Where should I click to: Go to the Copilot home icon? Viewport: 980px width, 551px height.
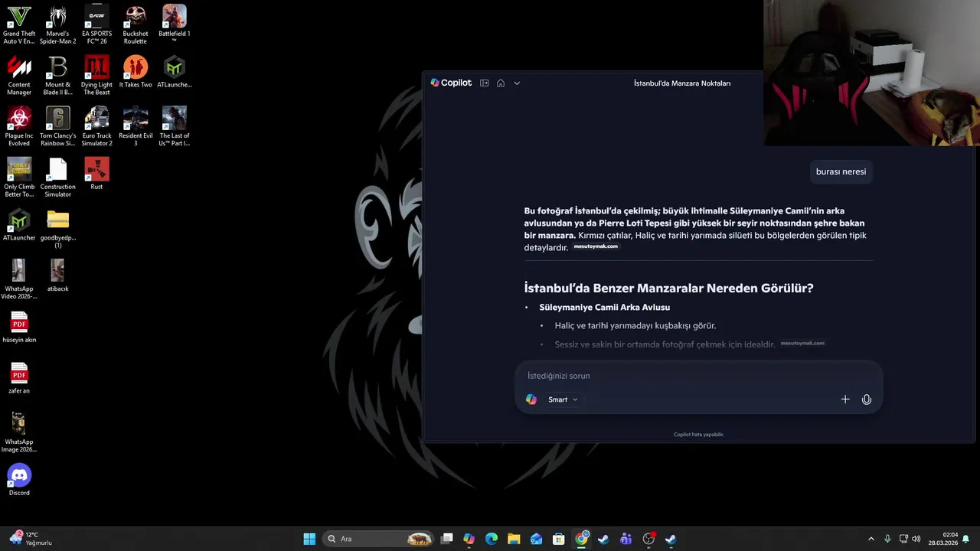[x=501, y=83]
